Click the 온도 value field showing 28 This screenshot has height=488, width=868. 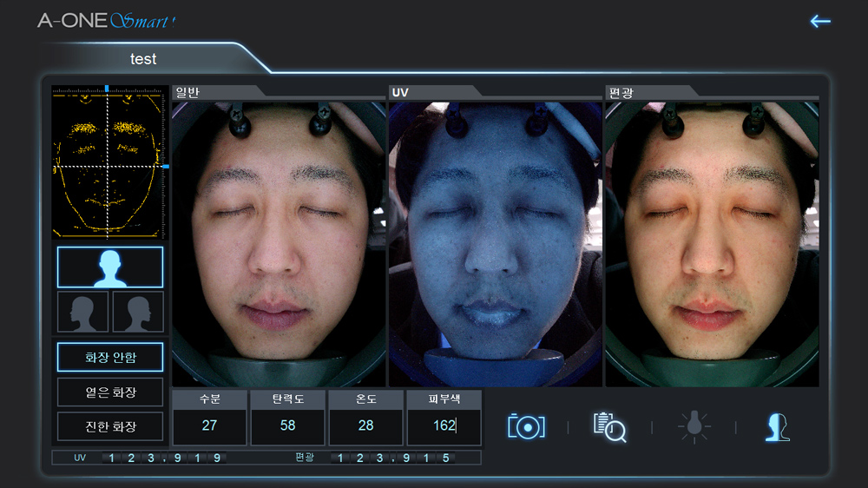(x=365, y=426)
